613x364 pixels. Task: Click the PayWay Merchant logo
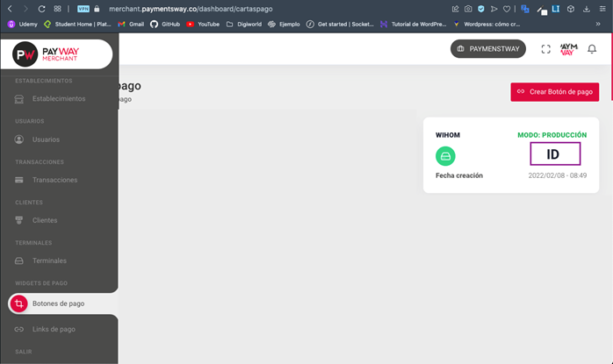57,54
